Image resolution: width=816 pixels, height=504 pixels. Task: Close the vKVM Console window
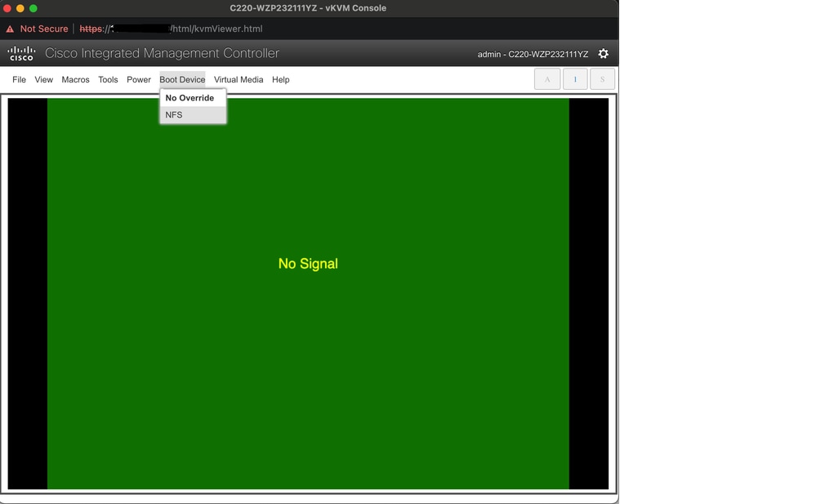click(x=7, y=8)
